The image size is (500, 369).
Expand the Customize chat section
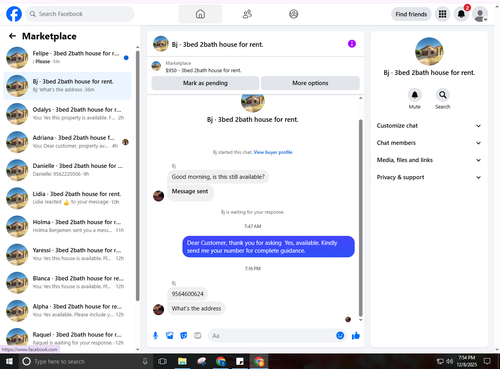click(429, 126)
